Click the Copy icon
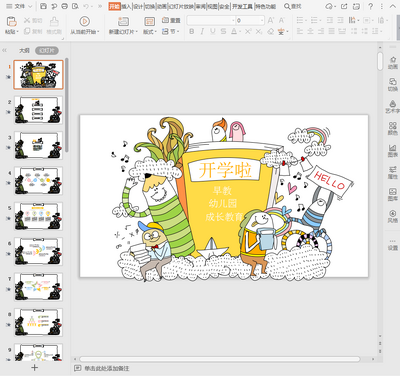The width and height of the screenshot is (400, 376). pyautogui.click(x=27, y=31)
